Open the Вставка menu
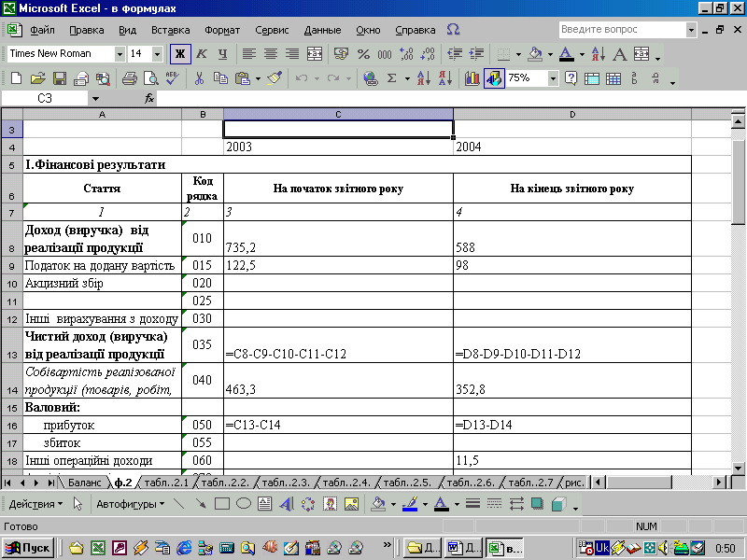The height and width of the screenshot is (560, 747). pos(171,30)
